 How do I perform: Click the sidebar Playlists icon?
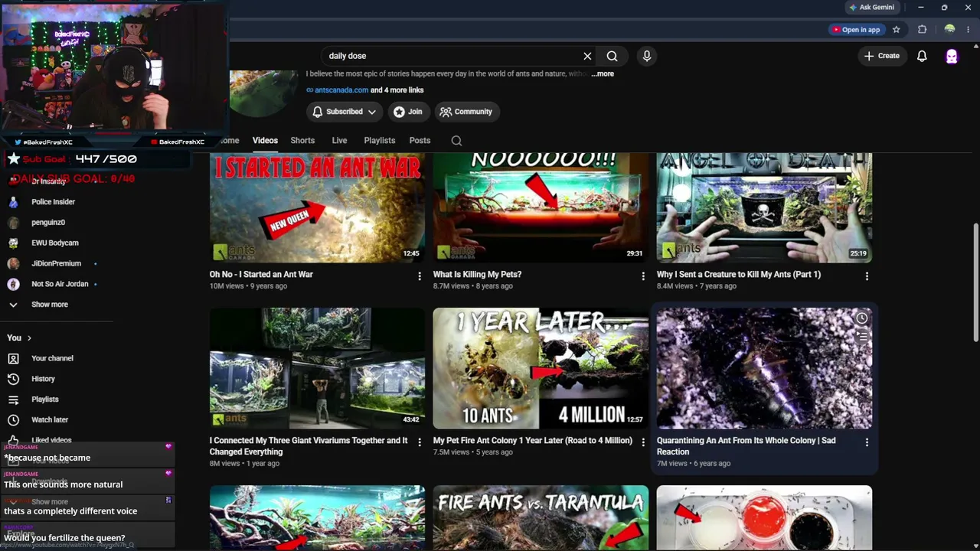coord(13,400)
